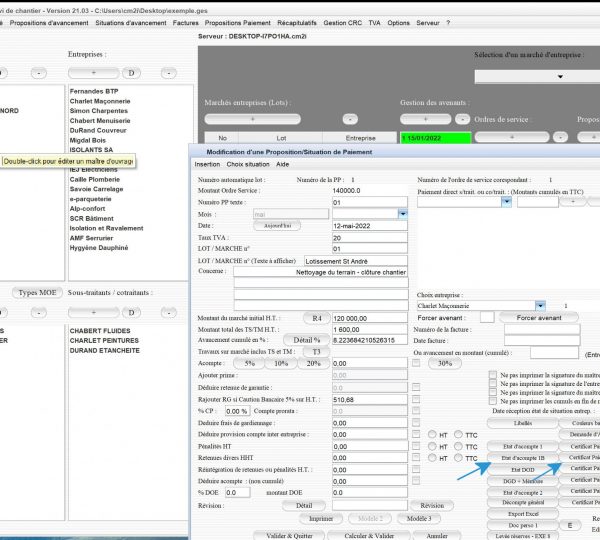Add a sous-traitant with the plus button
This screenshot has height=540, width=600.
point(93,312)
